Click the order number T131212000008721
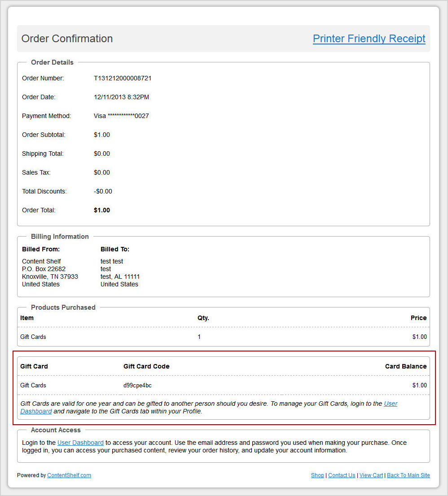Viewport: 448px width, 496px height. 123,78
